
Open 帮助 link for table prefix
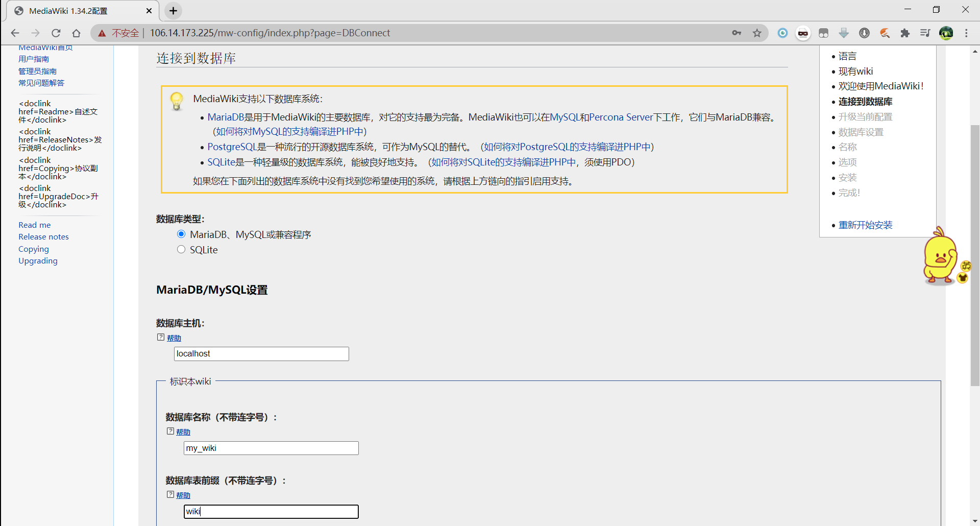tap(183, 495)
